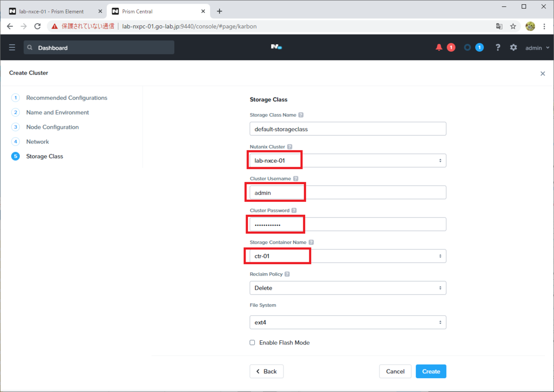Show help for Cluster Password
This screenshot has width=554, height=392.
tap(294, 211)
